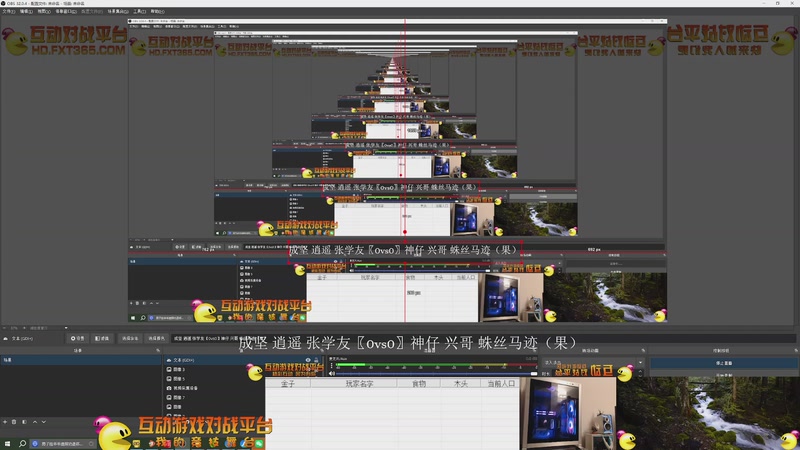The image size is (800, 450).
Task: Click the 选择颜色 color button
Action: point(156,338)
